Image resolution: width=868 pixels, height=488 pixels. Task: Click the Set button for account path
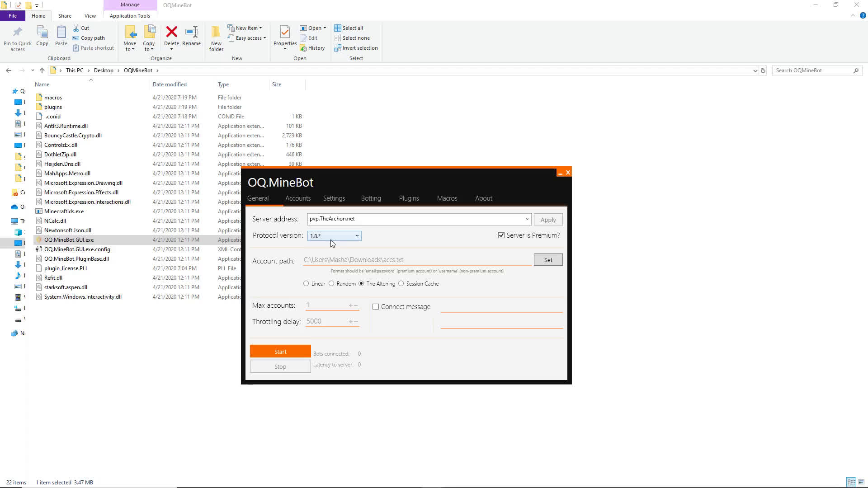(548, 260)
